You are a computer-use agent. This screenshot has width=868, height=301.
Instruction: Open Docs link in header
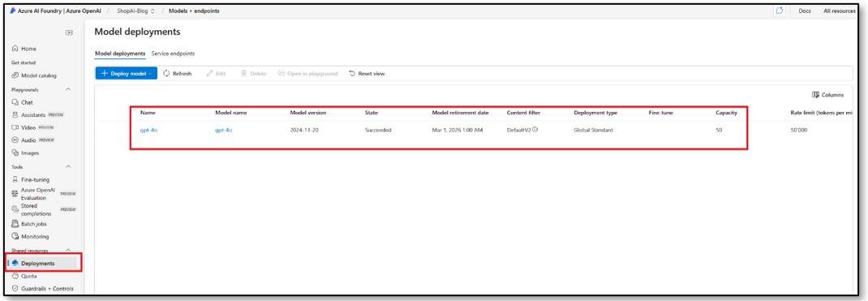pyautogui.click(x=805, y=11)
